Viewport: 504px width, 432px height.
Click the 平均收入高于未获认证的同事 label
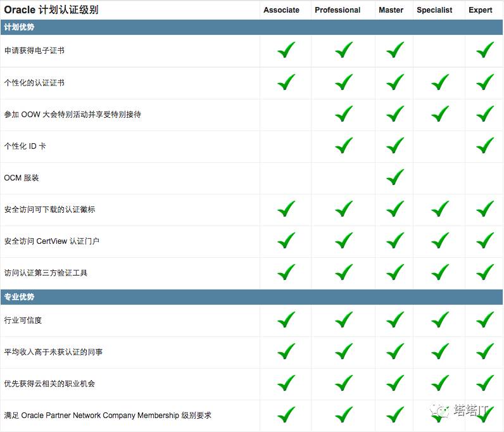pyautogui.click(x=53, y=352)
